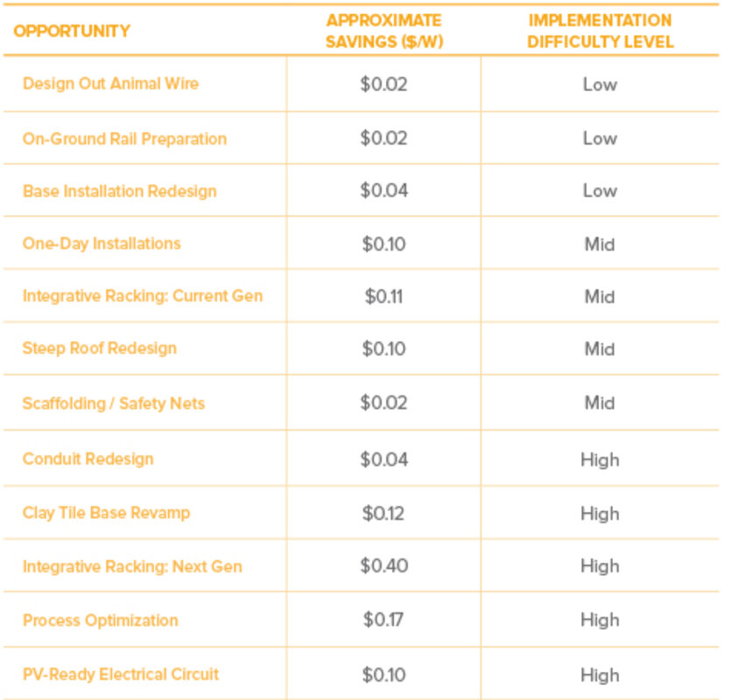
Task: Open Scaffolding / Safety Nets entry
Action: point(114,403)
